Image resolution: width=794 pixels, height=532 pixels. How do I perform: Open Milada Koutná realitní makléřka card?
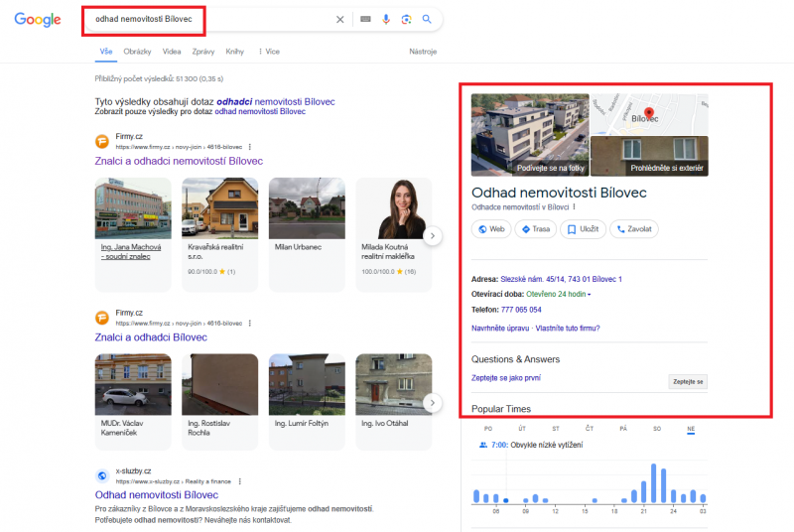pyautogui.click(x=393, y=234)
